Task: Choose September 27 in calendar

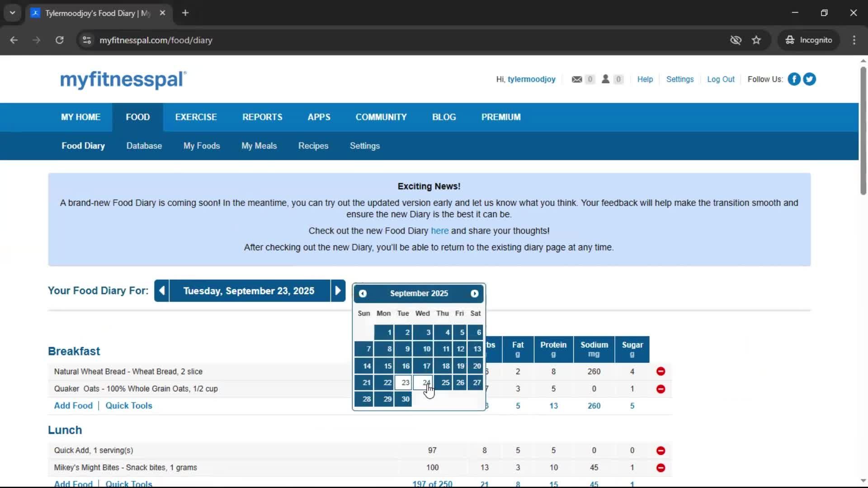Action: (475, 383)
